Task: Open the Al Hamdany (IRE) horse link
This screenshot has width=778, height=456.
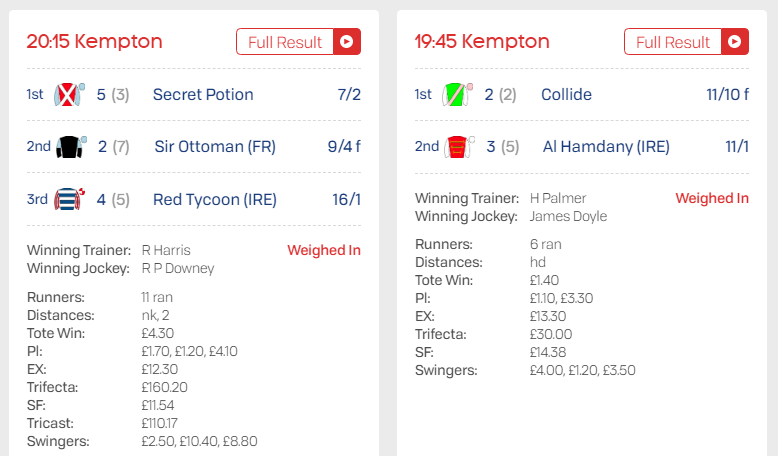Action: 606,146
